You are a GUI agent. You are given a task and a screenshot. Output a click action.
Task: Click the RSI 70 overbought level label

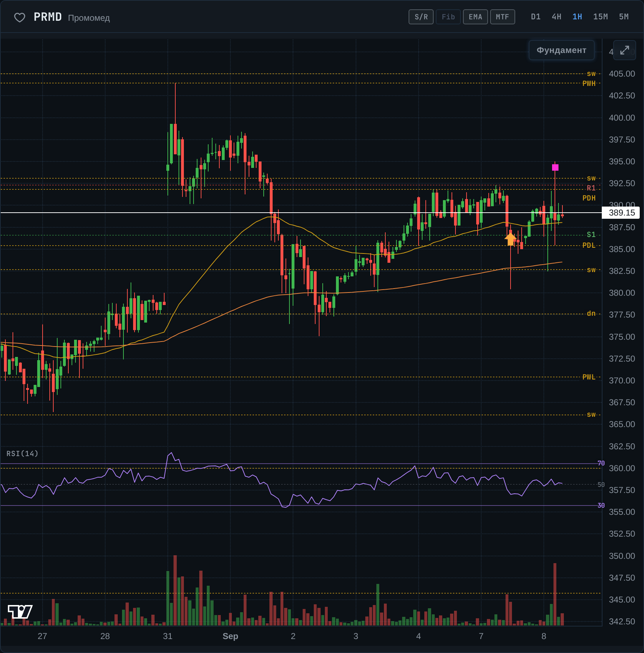tap(601, 463)
